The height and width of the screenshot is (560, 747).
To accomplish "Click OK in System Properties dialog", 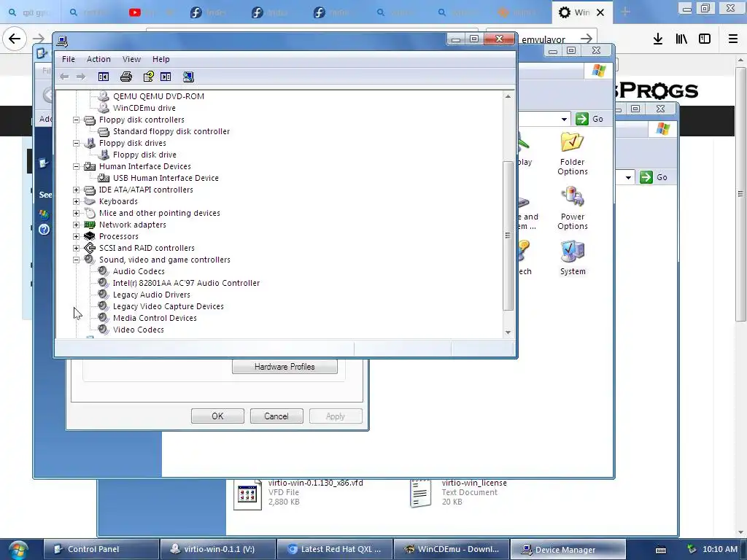I will [217, 416].
